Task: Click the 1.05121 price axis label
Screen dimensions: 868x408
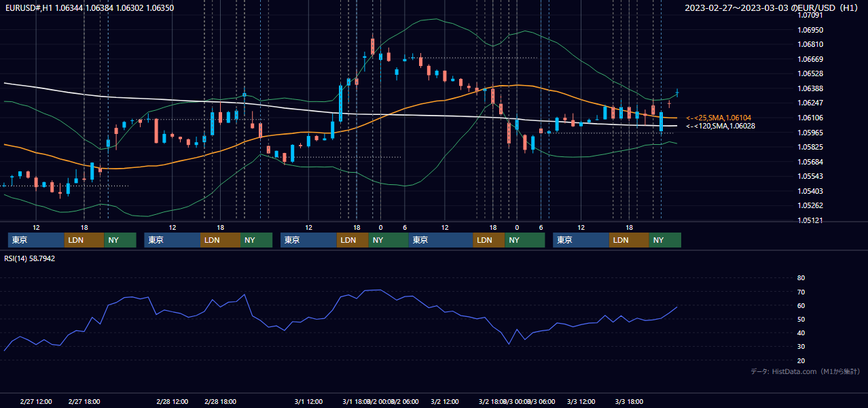Action: pyautogui.click(x=810, y=220)
